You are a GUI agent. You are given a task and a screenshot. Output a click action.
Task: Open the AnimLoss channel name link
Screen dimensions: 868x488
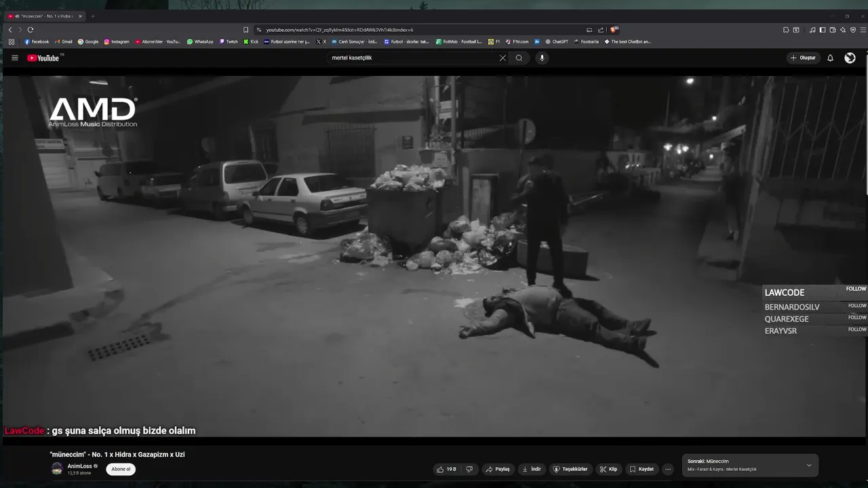(x=79, y=466)
